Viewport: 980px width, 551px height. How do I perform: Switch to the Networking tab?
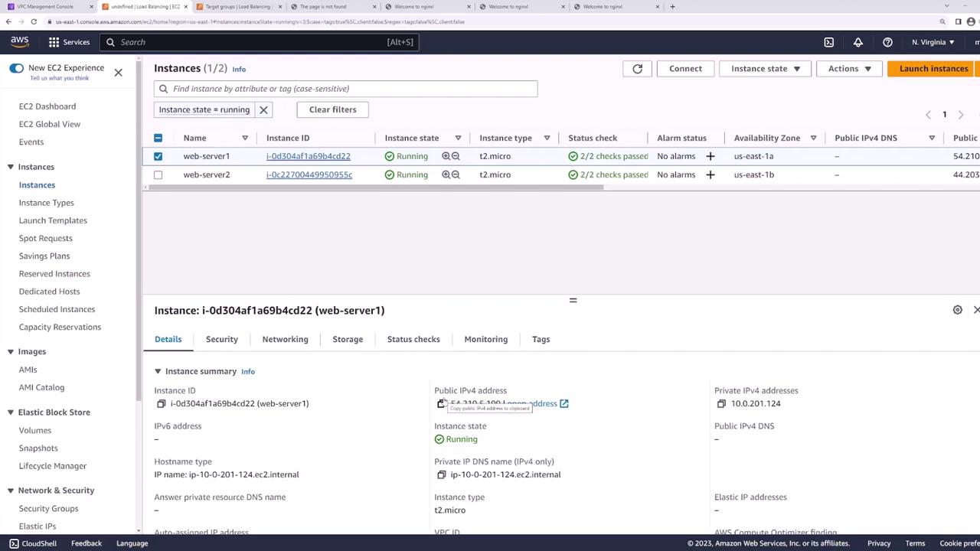pyautogui.click(x=285, y=339)
